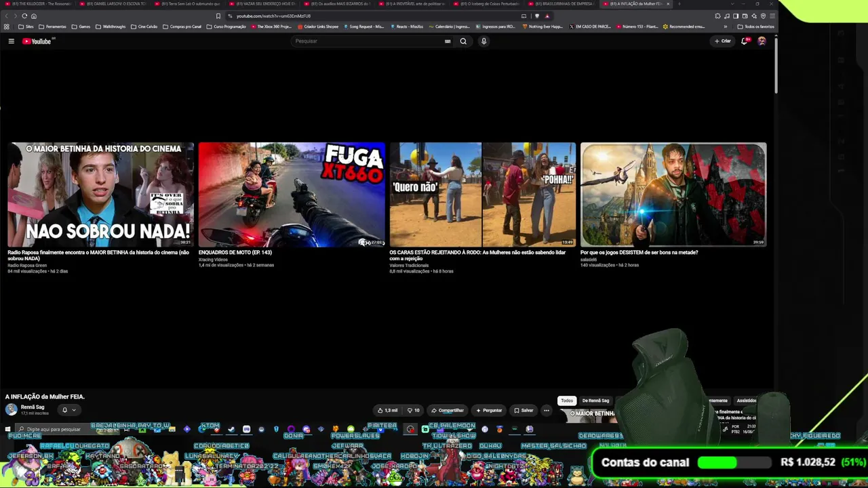Click the youtube.com address bar URL
The width and height of the screenshot is (868, 488).
[273, 16]
